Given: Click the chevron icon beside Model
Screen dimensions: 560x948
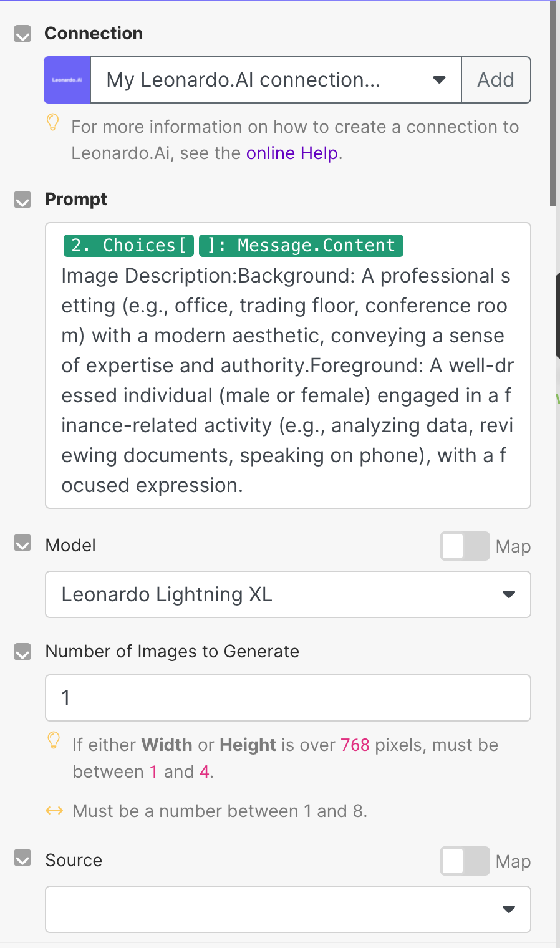Looking at the screenshot, I should (22, 544).
